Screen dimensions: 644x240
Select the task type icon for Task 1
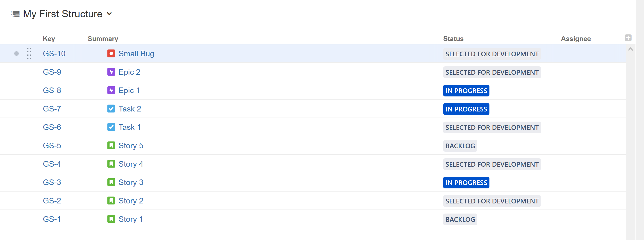tap(111, 127)
